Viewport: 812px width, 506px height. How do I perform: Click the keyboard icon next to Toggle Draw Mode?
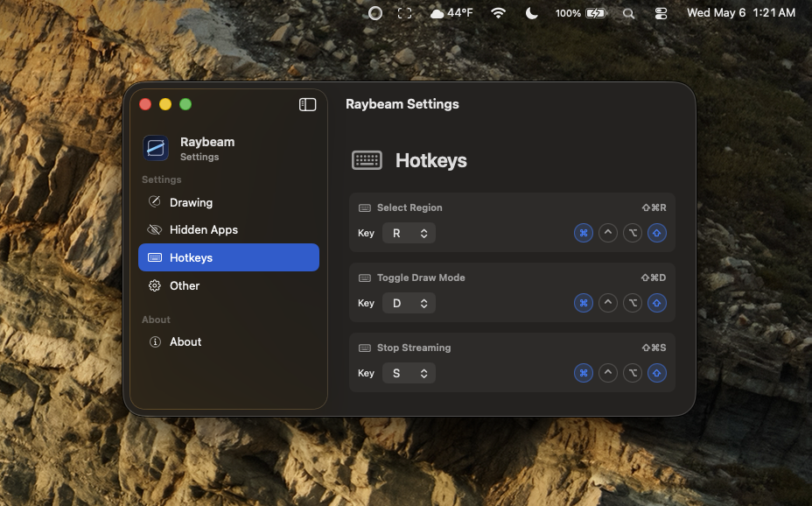365,278
